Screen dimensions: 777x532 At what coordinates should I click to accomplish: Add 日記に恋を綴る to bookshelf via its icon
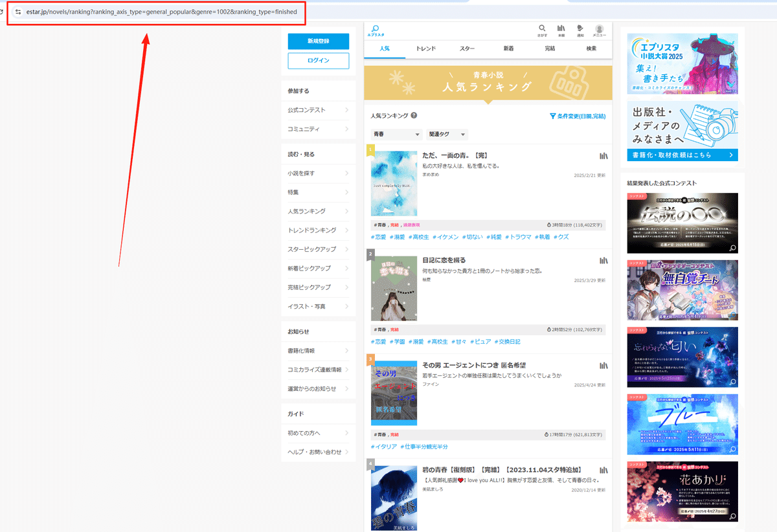point(603,261)
